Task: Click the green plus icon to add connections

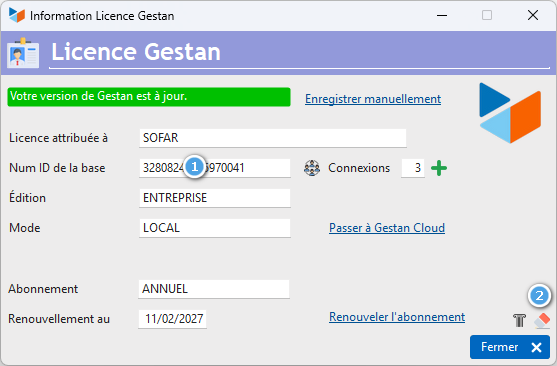Action: tap(439, 168)
